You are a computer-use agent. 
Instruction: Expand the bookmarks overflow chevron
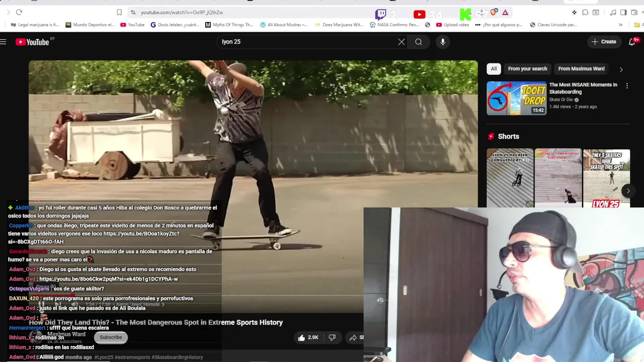[x=620, y=25]
